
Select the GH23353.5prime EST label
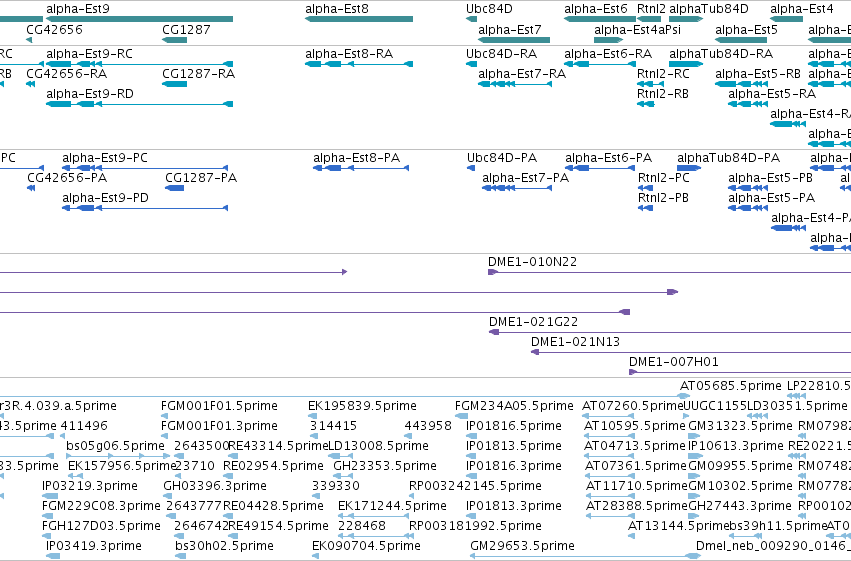click(x=385, y=466)
